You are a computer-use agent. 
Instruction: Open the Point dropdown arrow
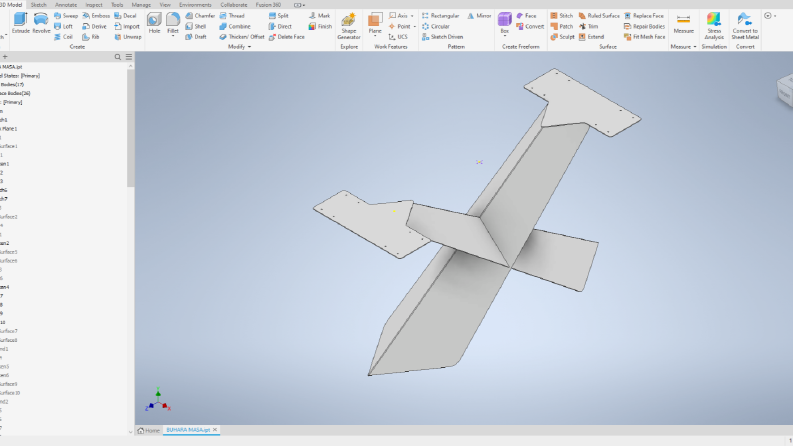tap(415, 26)
